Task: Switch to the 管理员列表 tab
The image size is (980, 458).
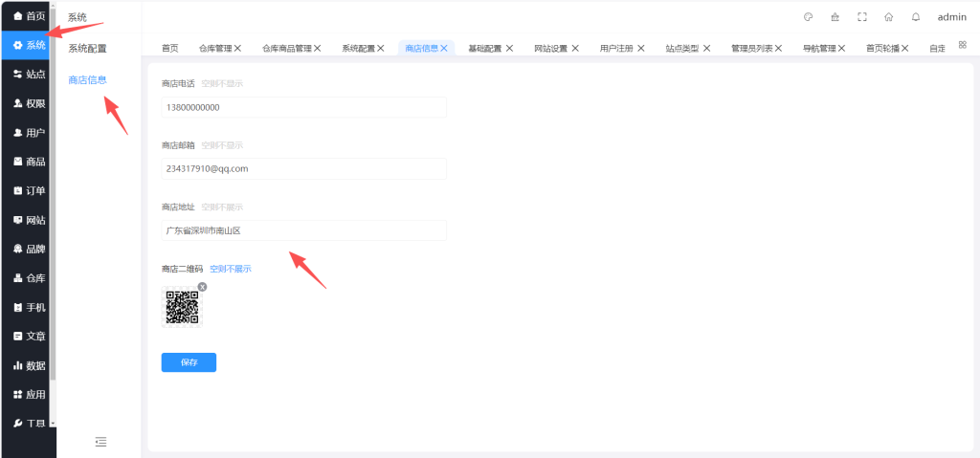Action: tap(752, 48)
